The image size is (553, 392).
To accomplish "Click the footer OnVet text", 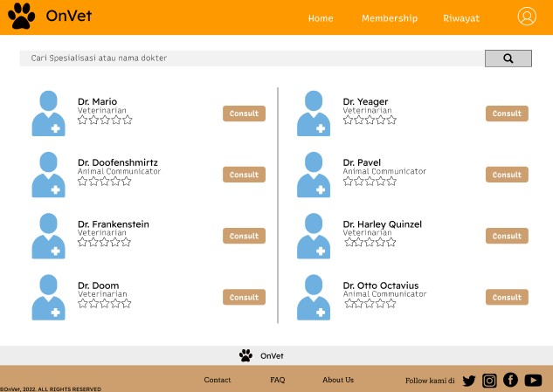I will click(272, 356).
